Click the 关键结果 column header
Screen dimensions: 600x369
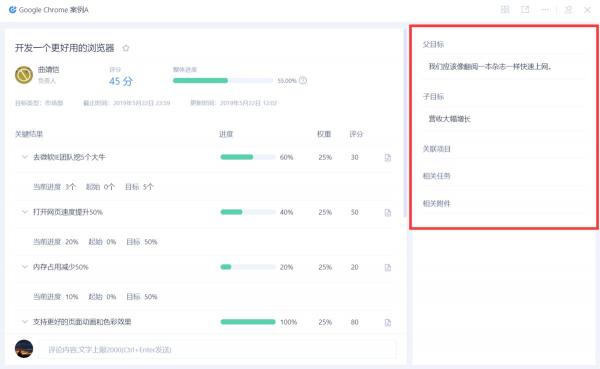[29, 134]
